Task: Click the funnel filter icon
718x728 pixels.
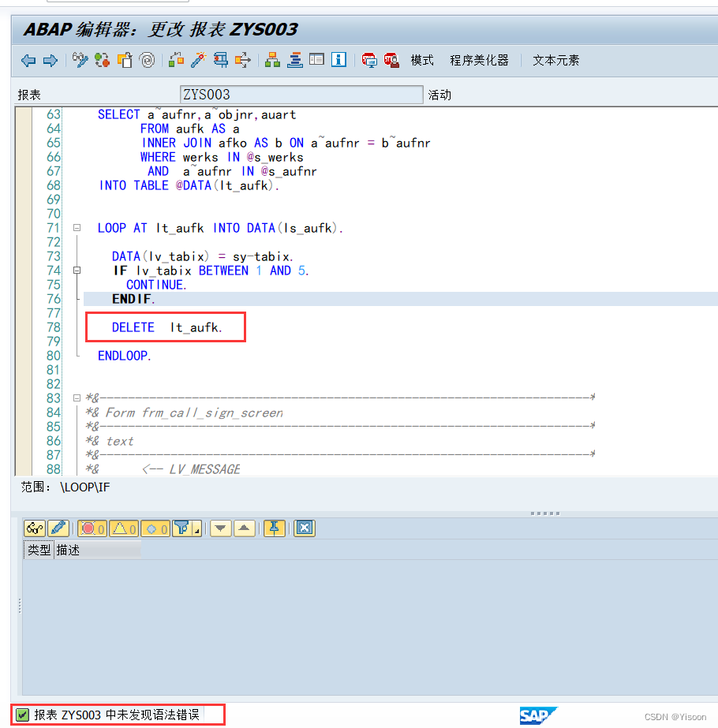Action: coord(182,528)
